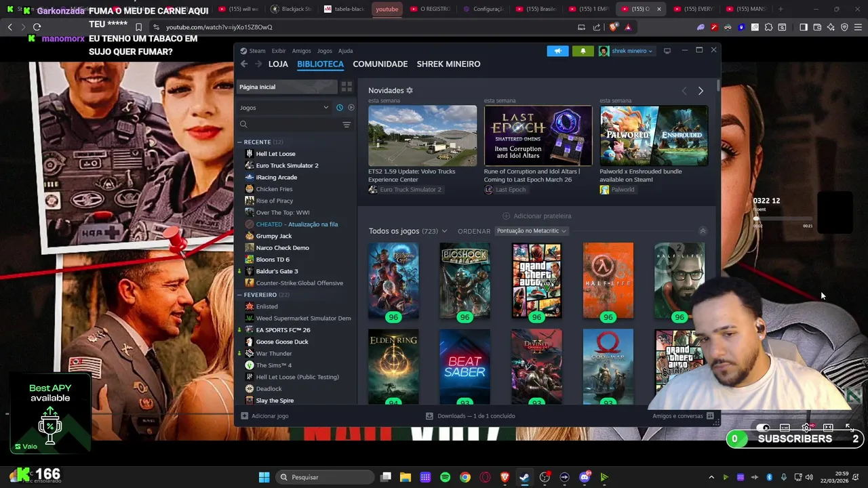This screenshot has height=488, width=868.
Task: Open Steam notifications bell
Action: point(583,51)
